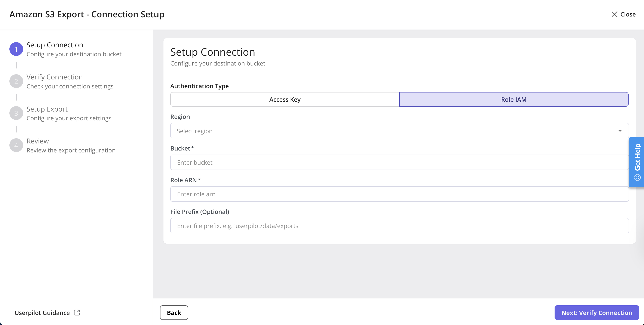Viewport: 644px width, 325px height.
Task: Click the File Prefix input field
Action: point(399,226)
